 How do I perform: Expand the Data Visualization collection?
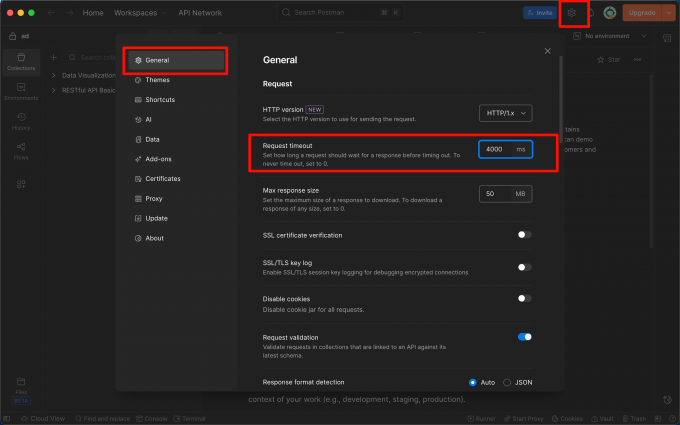(53, 75)
